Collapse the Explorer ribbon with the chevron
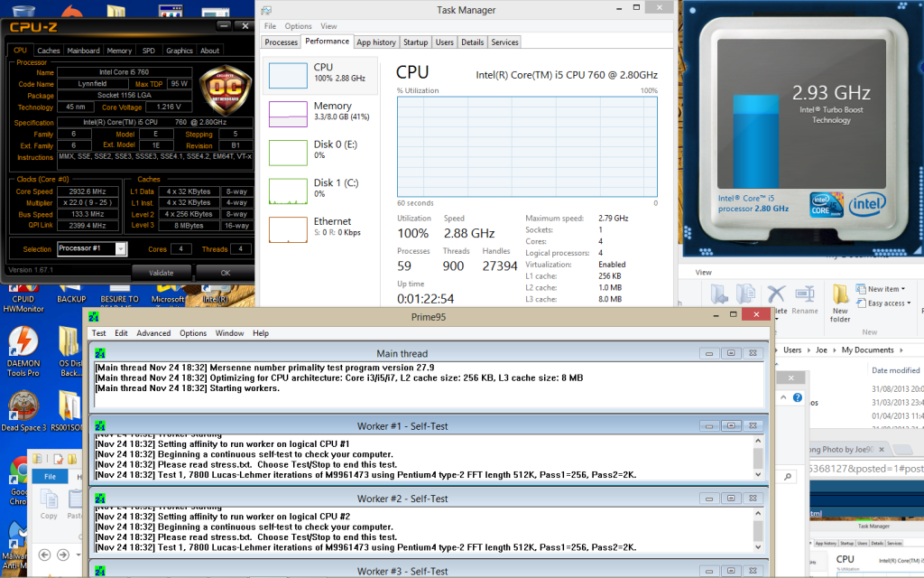This screenshot has height=578, width=924. coord(783,397)
